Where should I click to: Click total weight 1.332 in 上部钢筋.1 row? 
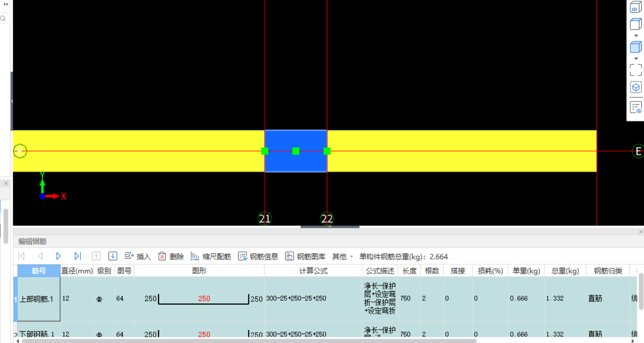[x=565, y=299]
